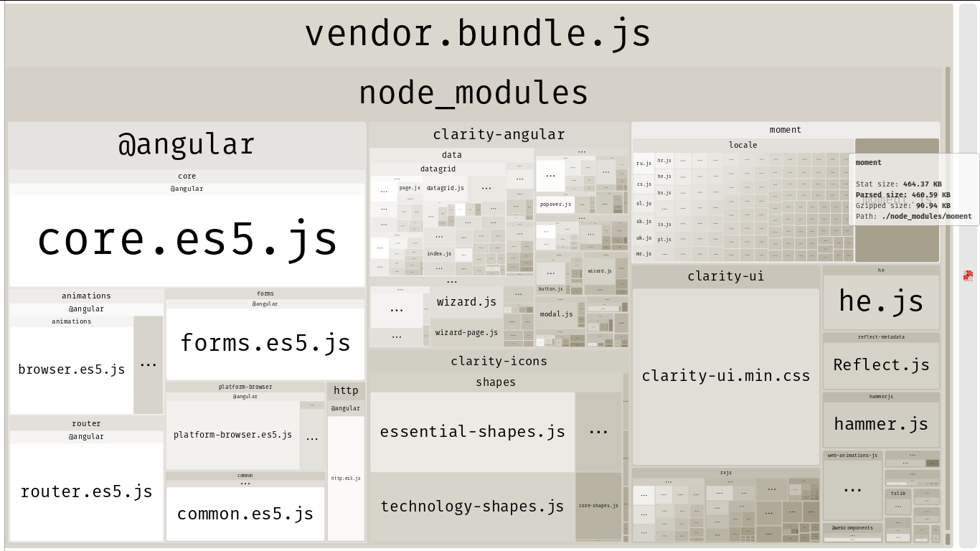Screen dimensions: 980x551
Task: Select the http group header
Action: (346, 391)
